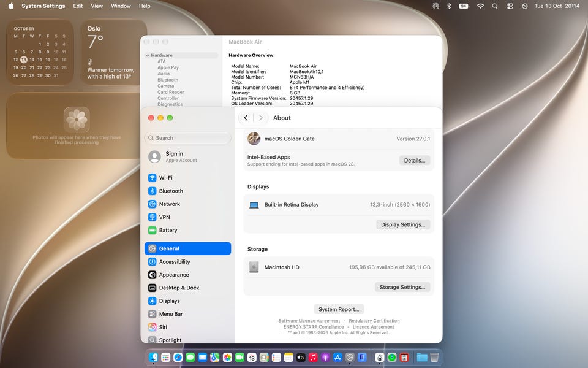Open the Regulatory Certification link
Screen dimensions: 588x368
[x=374, y=321]
